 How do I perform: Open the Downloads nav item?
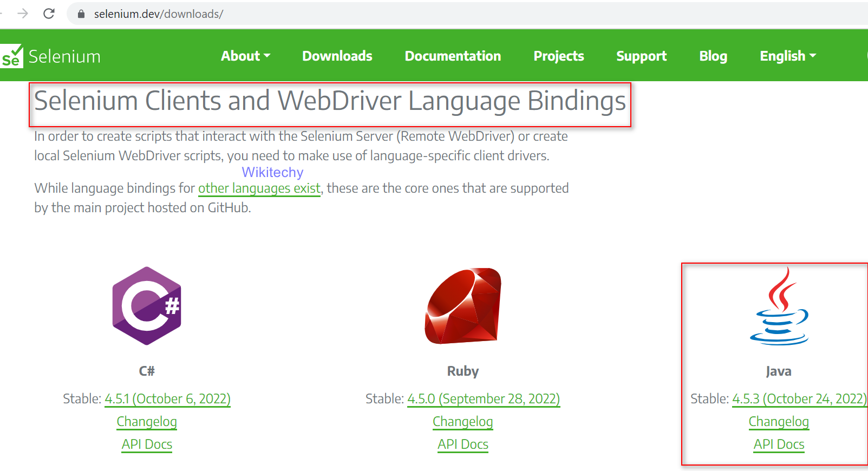pyautogui.click(x=337, y=56)
